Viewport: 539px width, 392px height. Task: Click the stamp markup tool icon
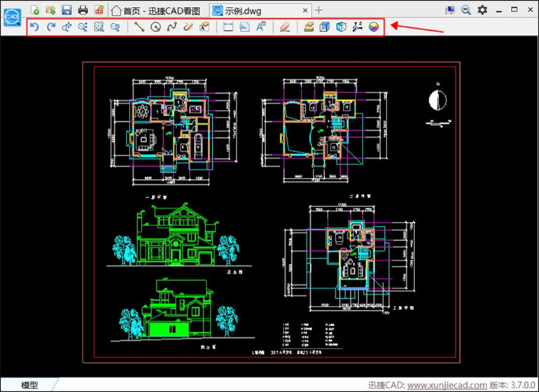tap(204, 27)
